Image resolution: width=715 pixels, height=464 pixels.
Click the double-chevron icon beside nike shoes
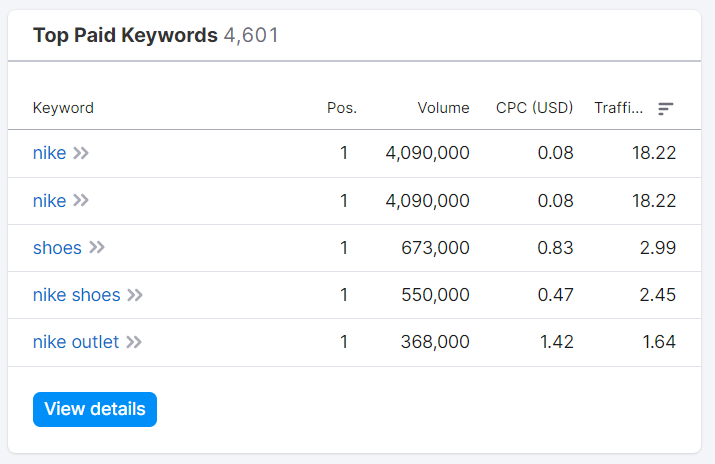point(135,295)
